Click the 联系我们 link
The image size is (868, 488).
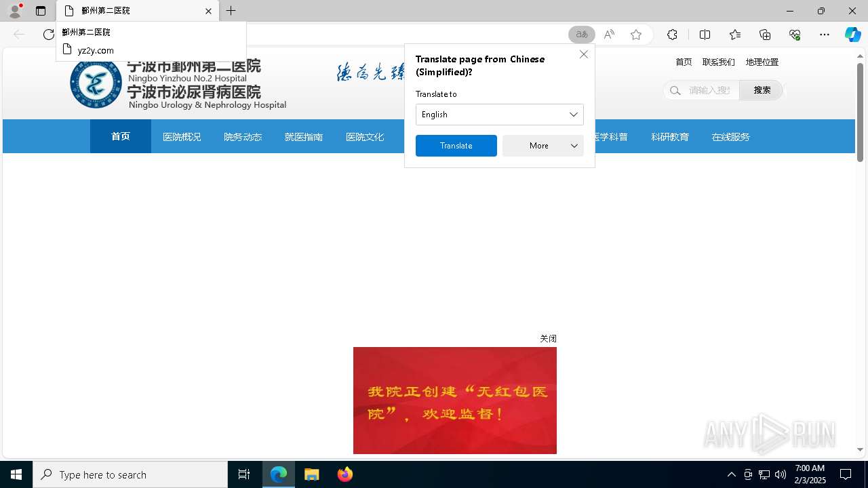tap(719, 62)
